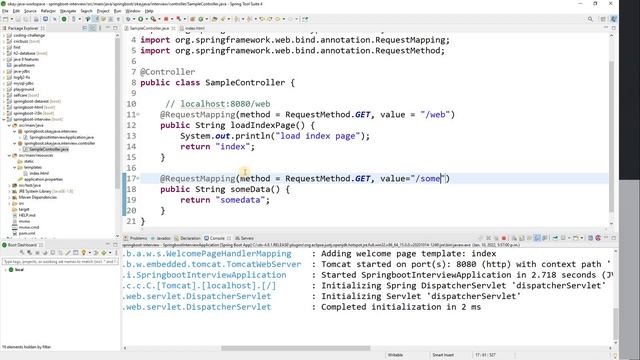
Task: Select application.properties file
Action: coord(43,179)
